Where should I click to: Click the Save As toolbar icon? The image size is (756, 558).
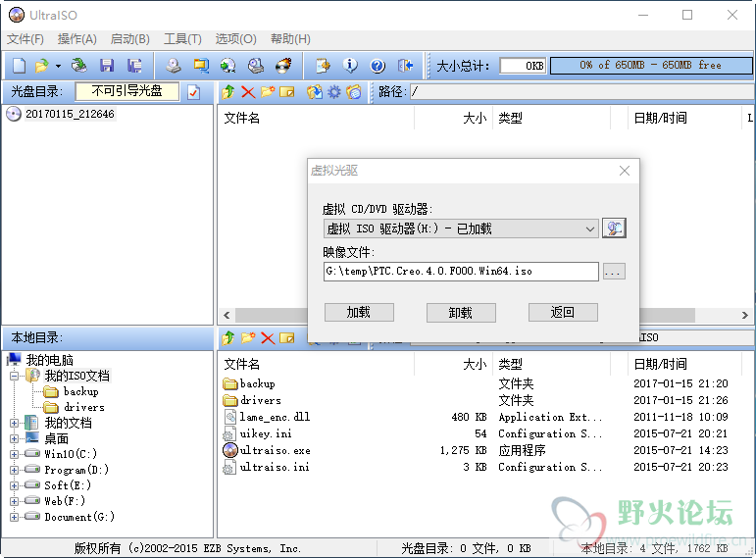point(134,65)
